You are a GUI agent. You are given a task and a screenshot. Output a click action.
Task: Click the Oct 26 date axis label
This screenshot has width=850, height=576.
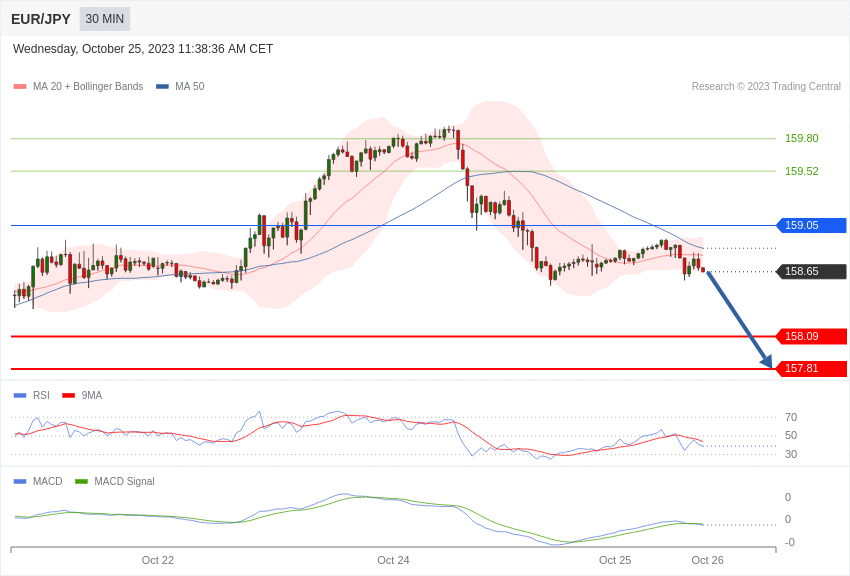707,560
